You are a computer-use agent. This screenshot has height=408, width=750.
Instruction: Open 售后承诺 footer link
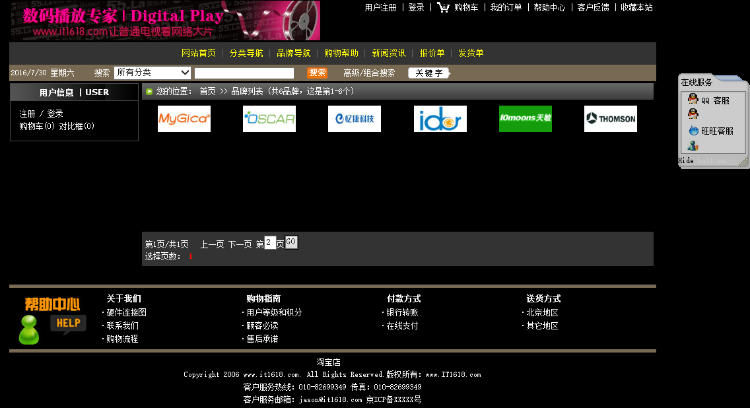click(x=262, y=339)
